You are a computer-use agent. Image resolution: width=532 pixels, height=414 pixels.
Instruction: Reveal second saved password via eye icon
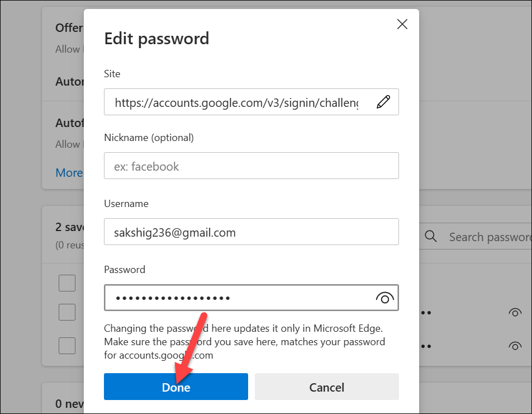(515, 346)
